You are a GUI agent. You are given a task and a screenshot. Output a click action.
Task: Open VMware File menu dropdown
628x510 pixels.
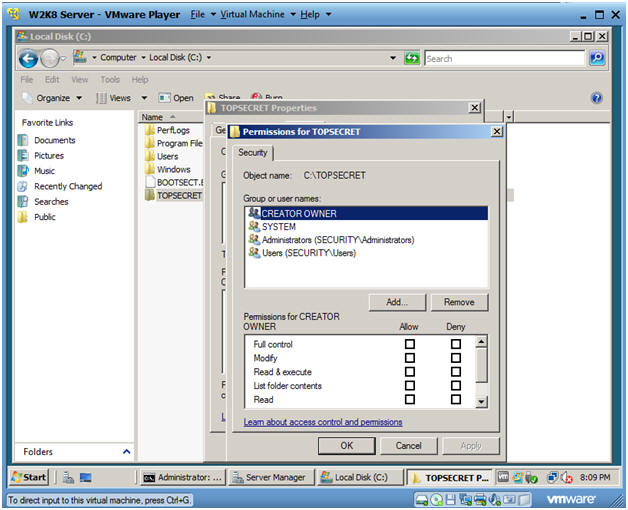coord(203,14)
